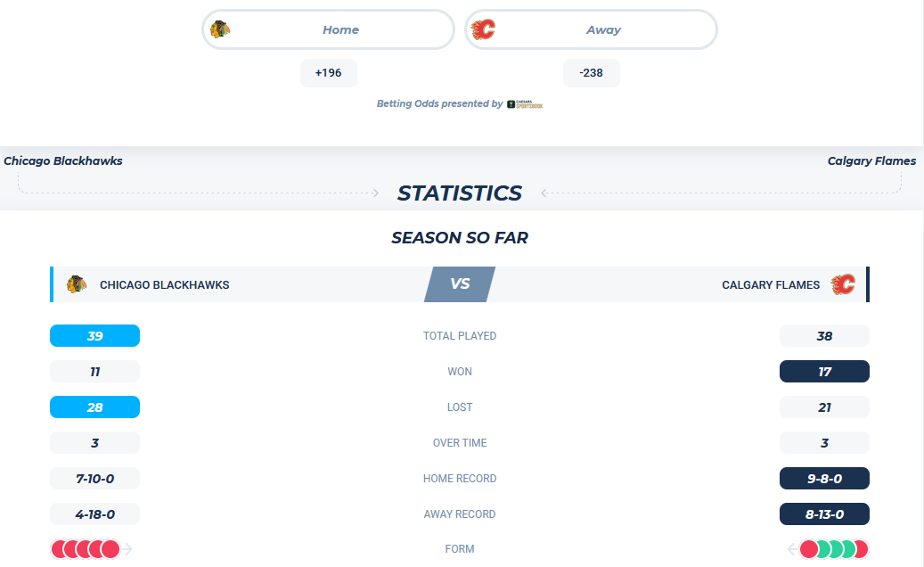
Task: Select the Home team pick
Action: click(x=328, y=29)
